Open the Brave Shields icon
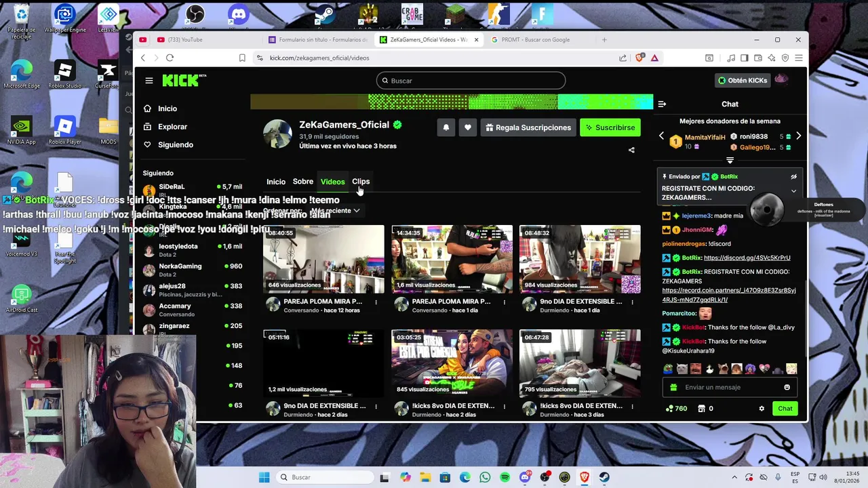The image size is (868, 488). point(639,58)
